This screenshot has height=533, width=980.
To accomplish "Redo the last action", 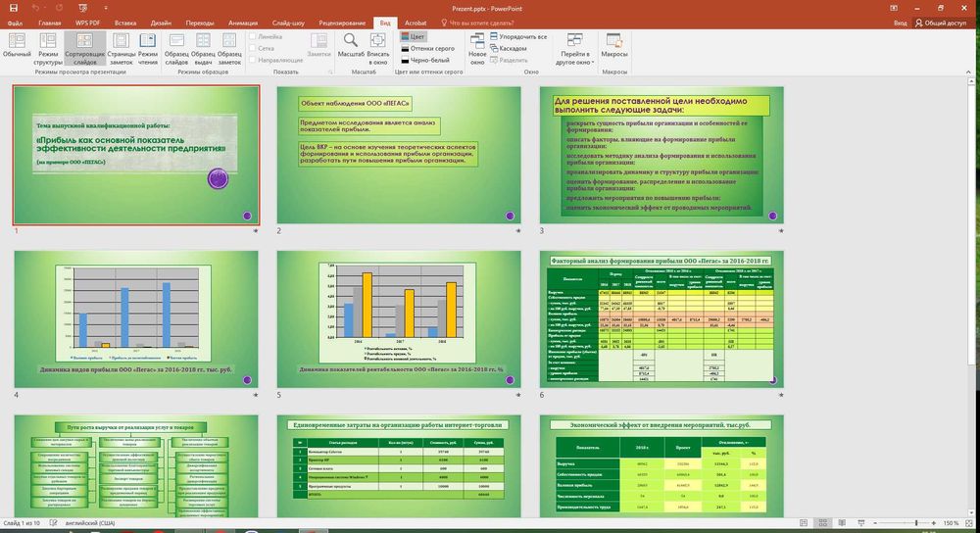I will [59, 8].
